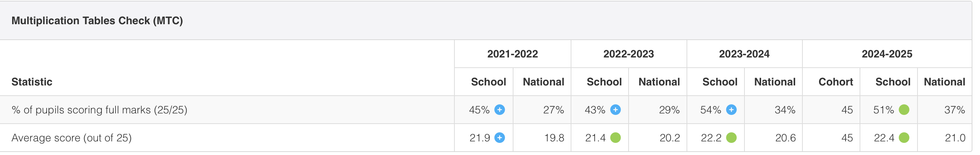Click the green circle indicator beside 21.4
Viewport: 980px width, 155px height.
tap(615, 138)
